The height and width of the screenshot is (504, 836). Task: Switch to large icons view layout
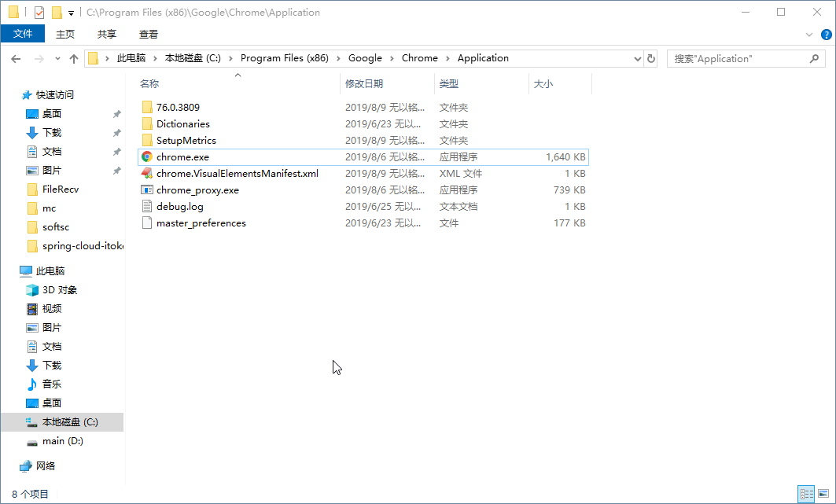click(823, 494)
